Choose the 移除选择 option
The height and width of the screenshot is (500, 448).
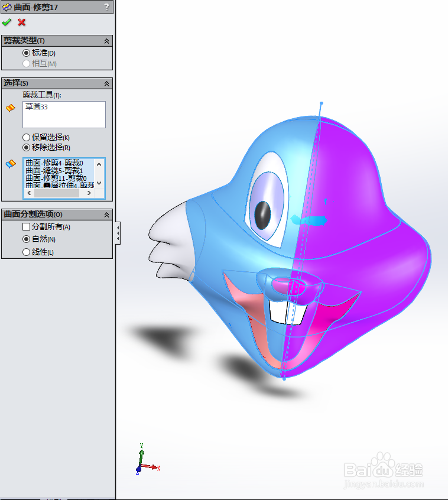point(27,147)
